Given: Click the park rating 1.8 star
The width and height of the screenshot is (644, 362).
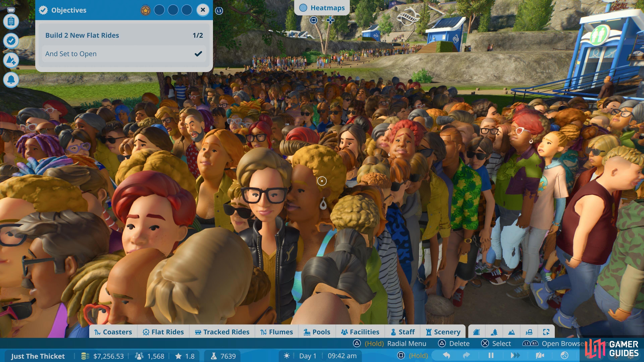Looking at the screenshot, I should click(185, 356).
